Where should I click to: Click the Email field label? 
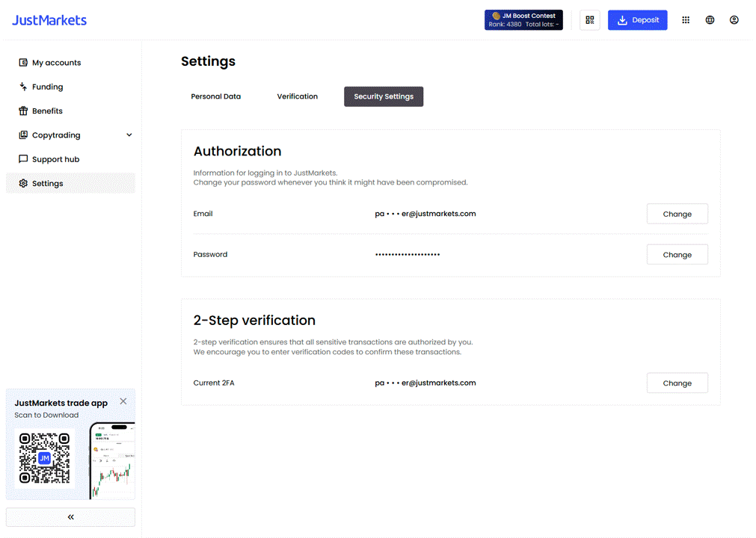pos(203,214)
